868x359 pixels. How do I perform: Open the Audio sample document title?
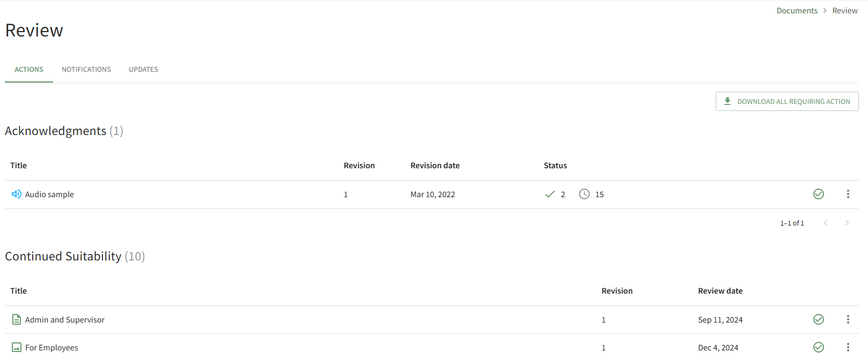[x=49, y=195]
